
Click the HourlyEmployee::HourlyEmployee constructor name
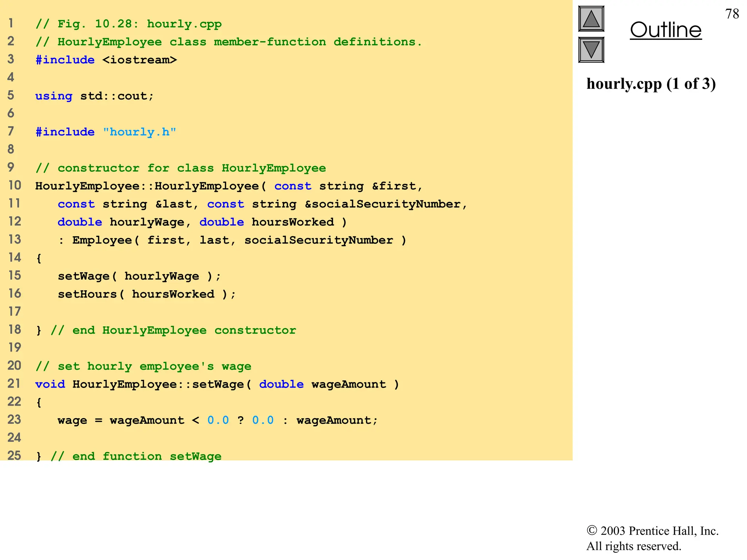click(147, 186)
